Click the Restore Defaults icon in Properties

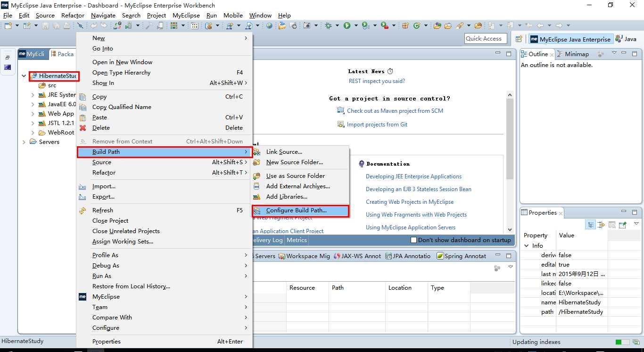click(x=612, y=225)
